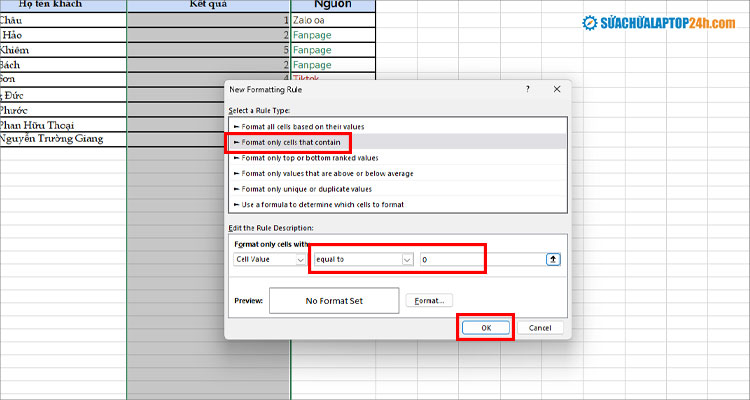Click the Format... button
This screenshot has height=400, width=750.
coord(429,300)
